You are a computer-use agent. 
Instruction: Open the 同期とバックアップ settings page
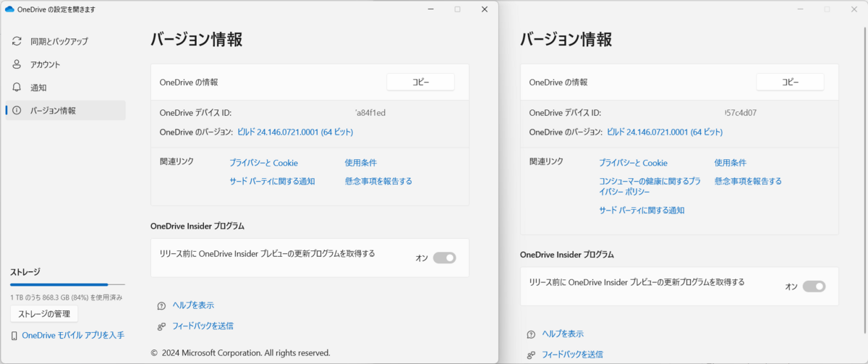click(x=65, y=41)
